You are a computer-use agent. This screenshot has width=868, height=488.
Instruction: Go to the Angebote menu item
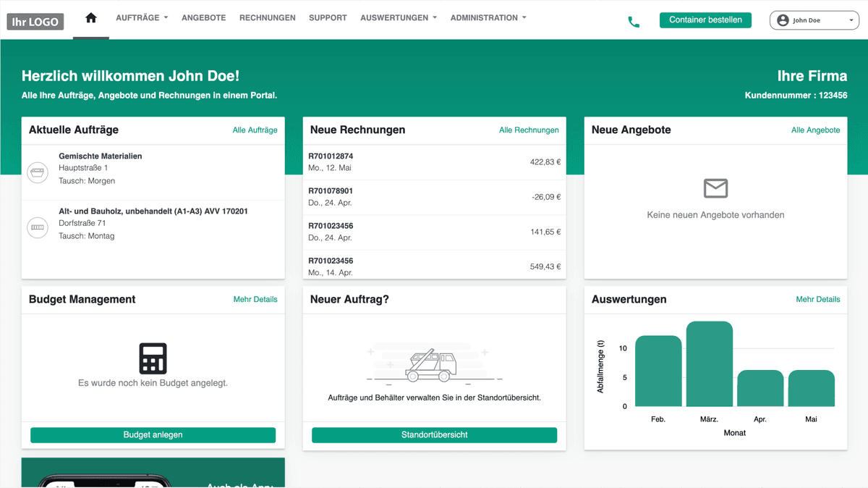(x=203, y=18)
